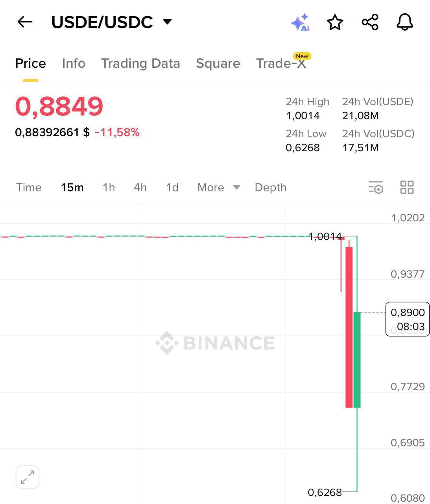Open the Trade-X tab
This screenshot has width=430, height=504.
[x=281, y=63]
